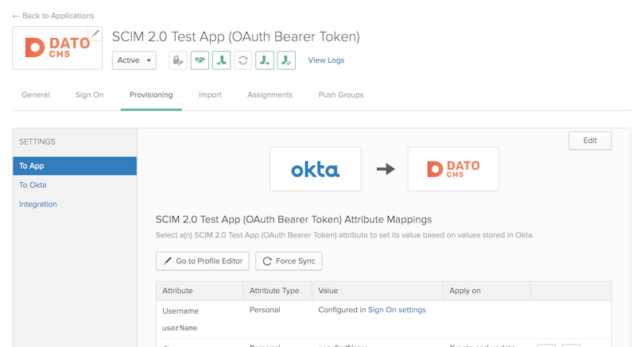This screenshot has width=644, height=347.
Task: Select To Okta in the settings sidebar
Action: tap(33, 185)
